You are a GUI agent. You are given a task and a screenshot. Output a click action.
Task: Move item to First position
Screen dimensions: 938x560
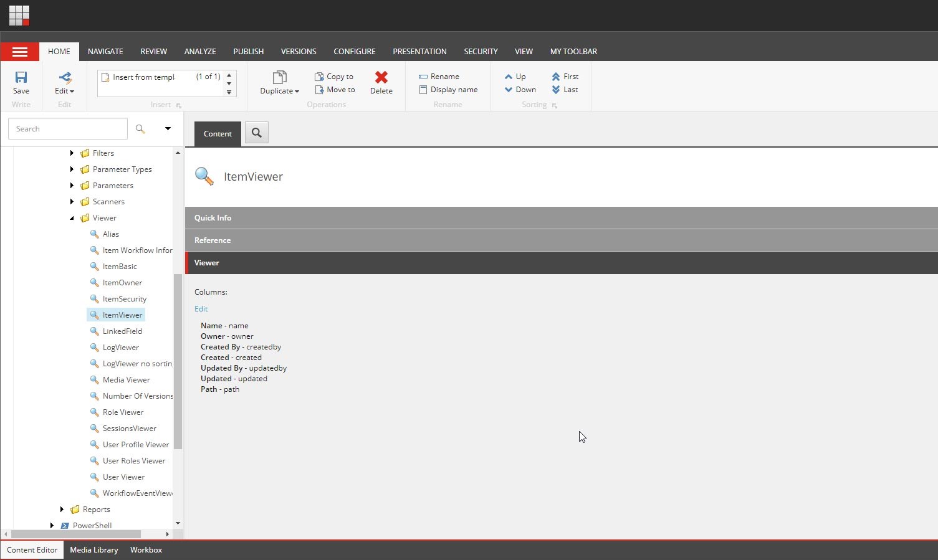(565, 77)
